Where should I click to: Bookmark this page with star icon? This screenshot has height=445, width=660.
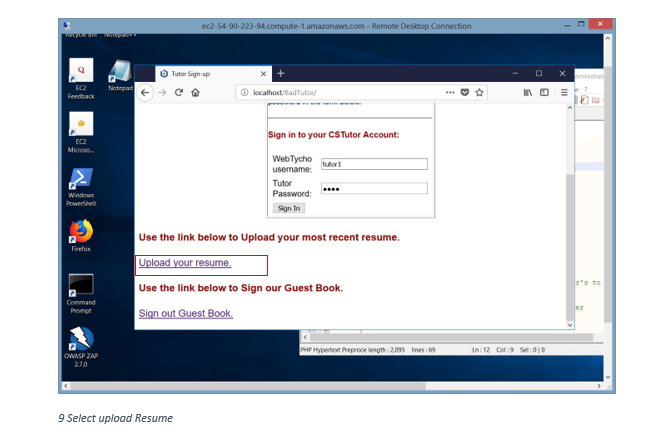pyautogui.click(x=479, y=93)
